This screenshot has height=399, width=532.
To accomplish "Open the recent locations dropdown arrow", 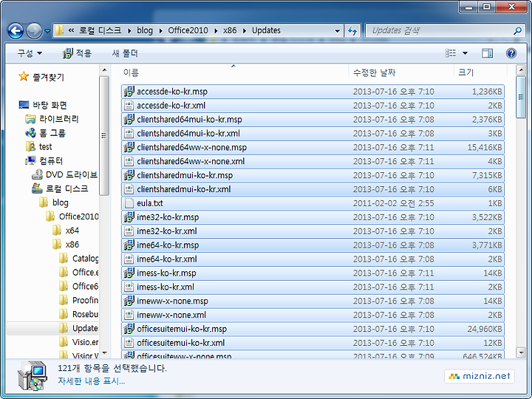I will (x=47, y=31).
